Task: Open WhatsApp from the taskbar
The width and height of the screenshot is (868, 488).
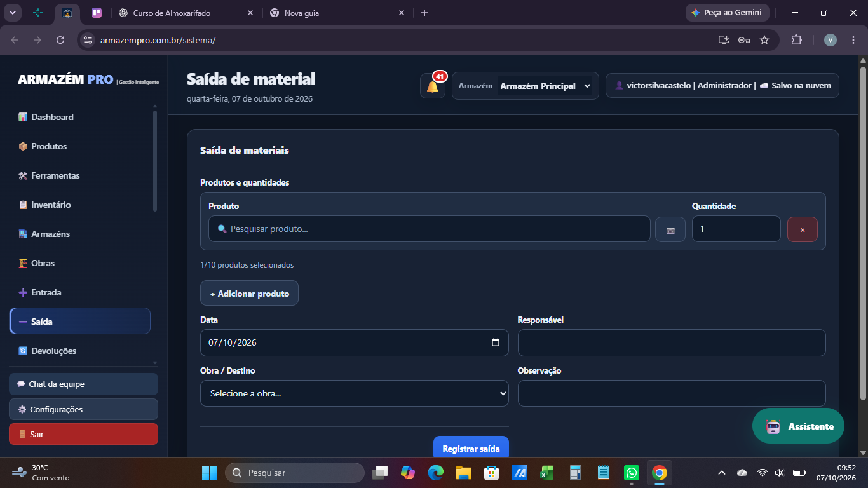Action: pos(632,473)
